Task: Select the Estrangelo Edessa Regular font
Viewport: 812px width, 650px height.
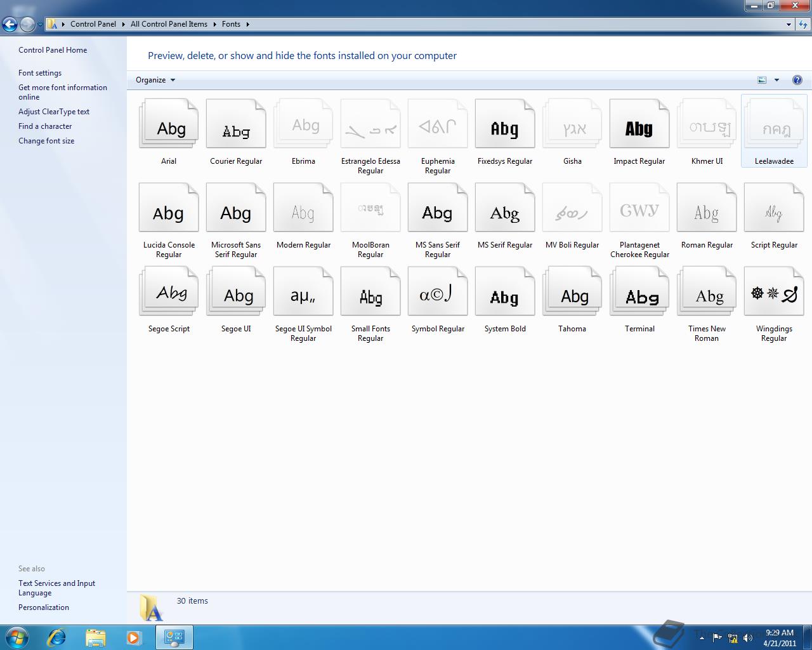Action: click(x=370, y=124)
